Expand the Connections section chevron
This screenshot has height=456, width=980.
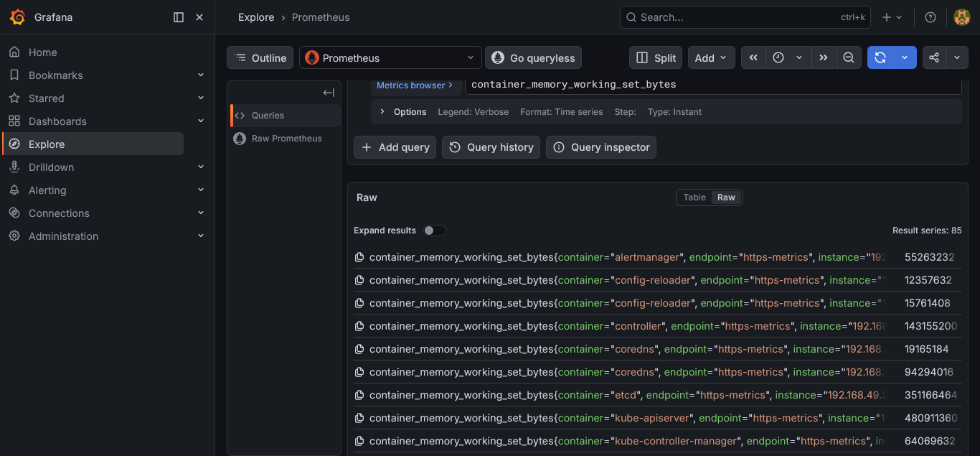pos(201,213)
